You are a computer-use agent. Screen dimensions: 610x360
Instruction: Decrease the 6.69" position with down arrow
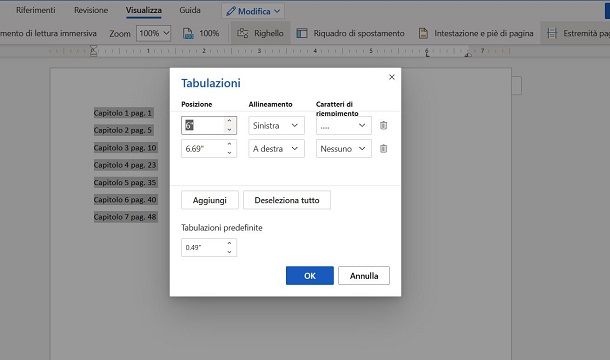[x=230, y=153]
